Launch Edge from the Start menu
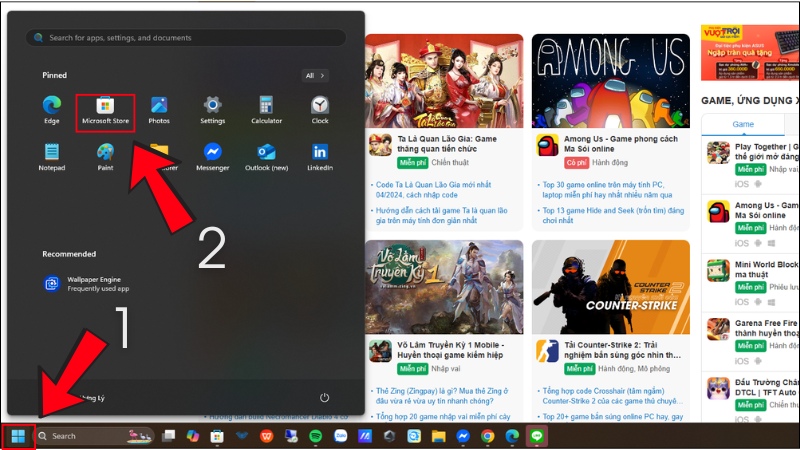This screenshot has width=800, height=450. [x=52, y=110]
